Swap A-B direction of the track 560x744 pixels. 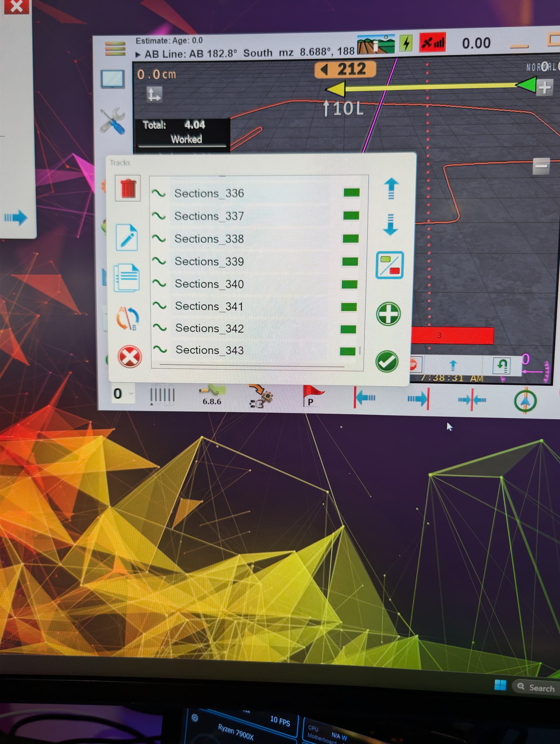(128, 318)
